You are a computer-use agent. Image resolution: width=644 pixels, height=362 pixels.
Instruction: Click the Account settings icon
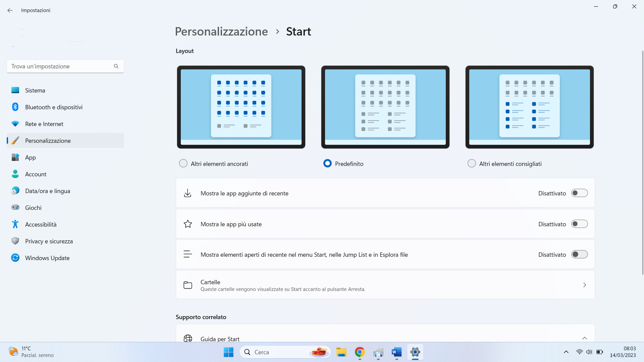[x=15, y=174]
